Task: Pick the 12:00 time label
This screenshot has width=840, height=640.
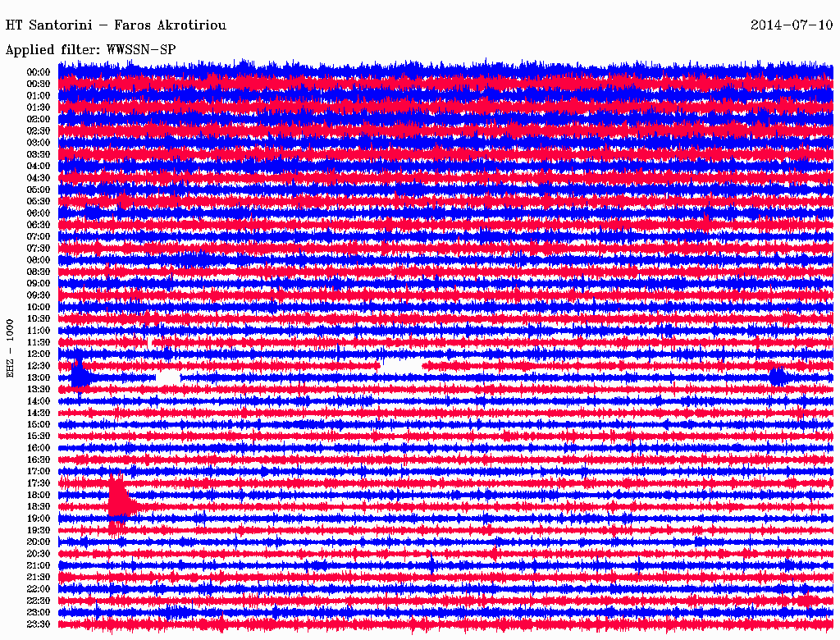Action: 39,354
